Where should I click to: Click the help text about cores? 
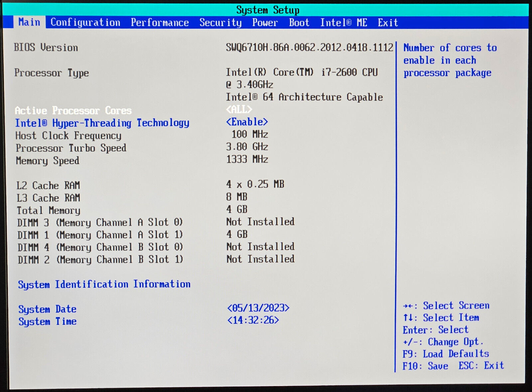tap(450, 60)
